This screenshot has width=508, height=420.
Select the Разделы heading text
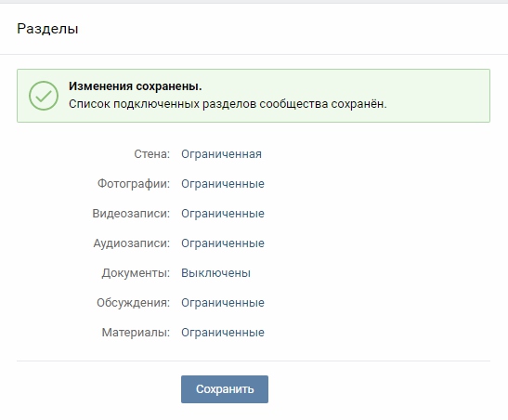(x=47, y=29)
